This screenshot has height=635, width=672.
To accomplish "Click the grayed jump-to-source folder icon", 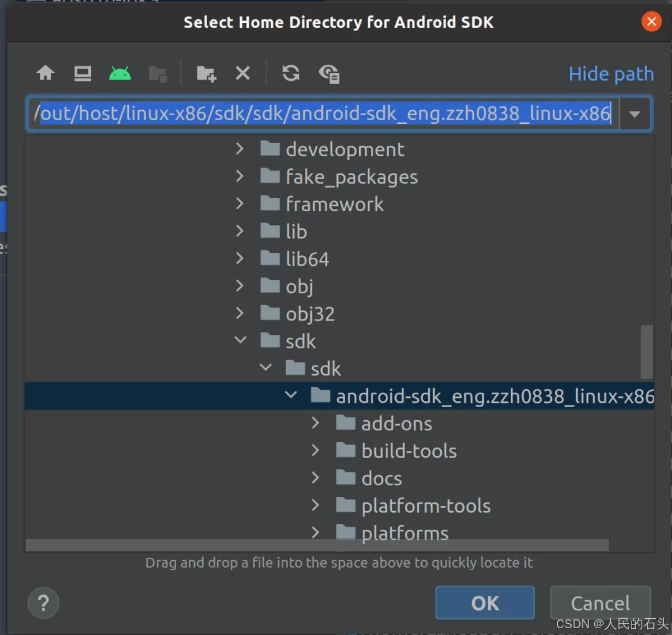I will point(157,73).
